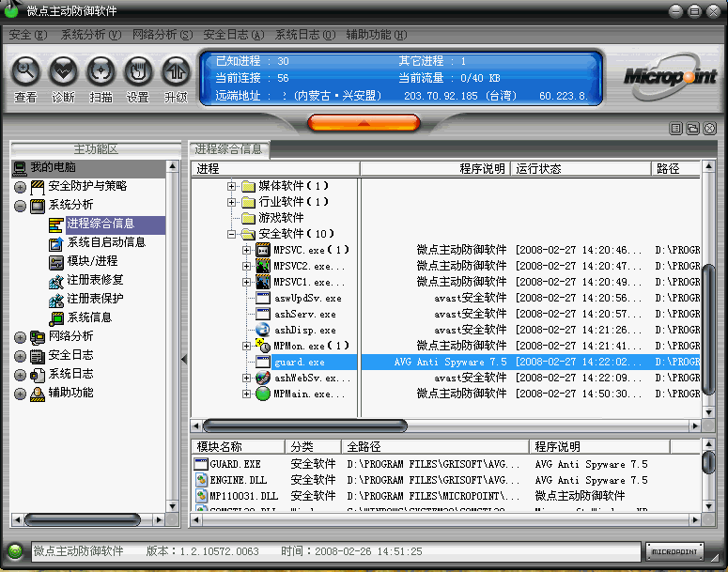This screenshot has height=572, width=728.
Task: Open 模块/进程 item
Action: coord(92,261)
